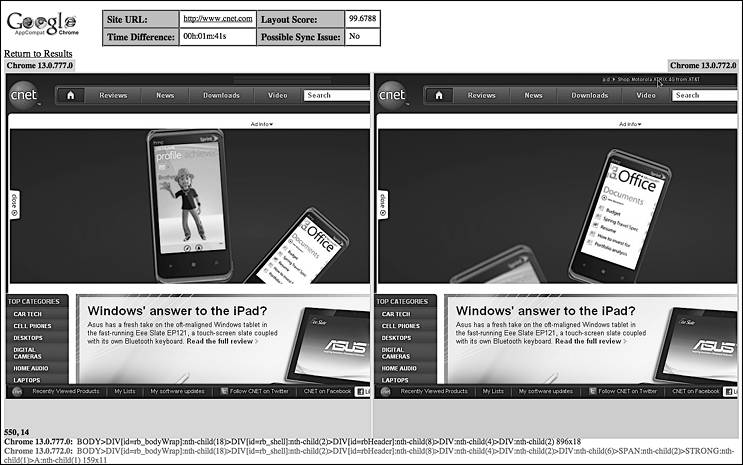
Task: Click the Chrome 13.0.777.0 version label
Action: 40,65
